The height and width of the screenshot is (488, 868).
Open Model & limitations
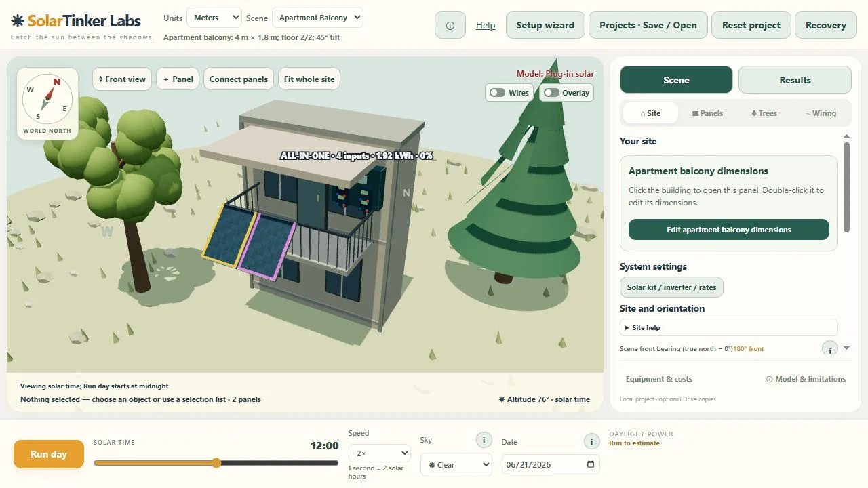806,379
